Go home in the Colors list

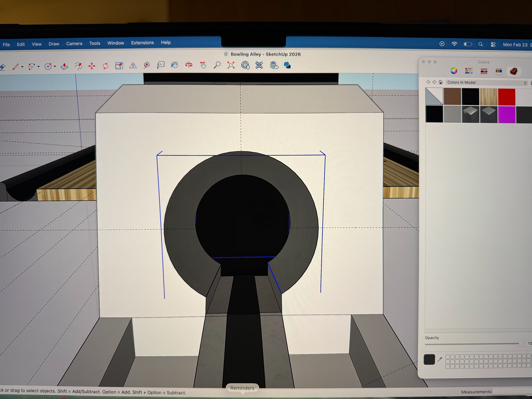coord(441,82)
